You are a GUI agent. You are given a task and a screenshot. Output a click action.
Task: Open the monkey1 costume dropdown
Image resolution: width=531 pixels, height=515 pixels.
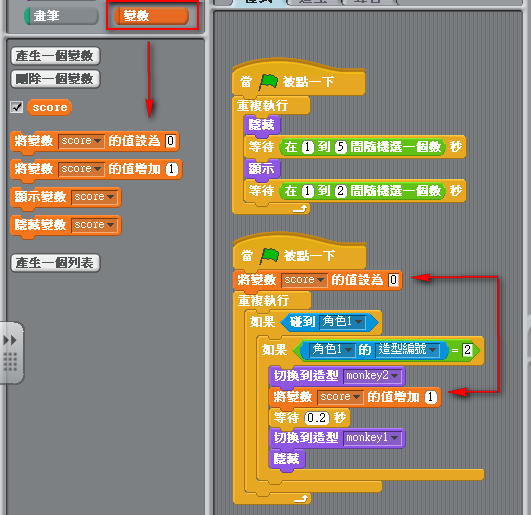click(372, 438)
